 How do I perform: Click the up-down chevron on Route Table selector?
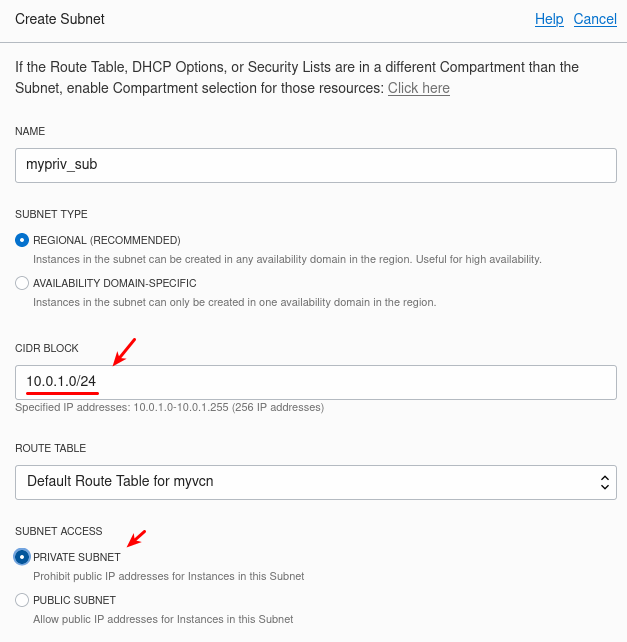click(x=604, y=482)
